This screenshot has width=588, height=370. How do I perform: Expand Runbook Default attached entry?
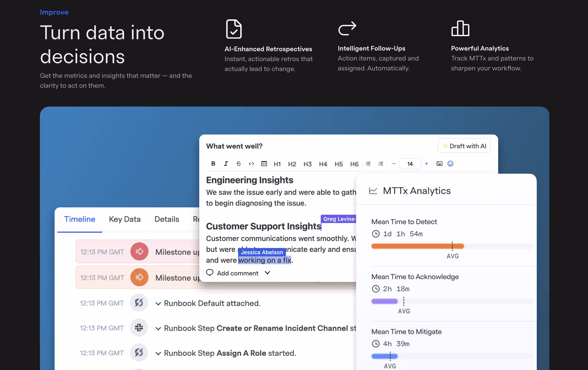tap(158, 304)
